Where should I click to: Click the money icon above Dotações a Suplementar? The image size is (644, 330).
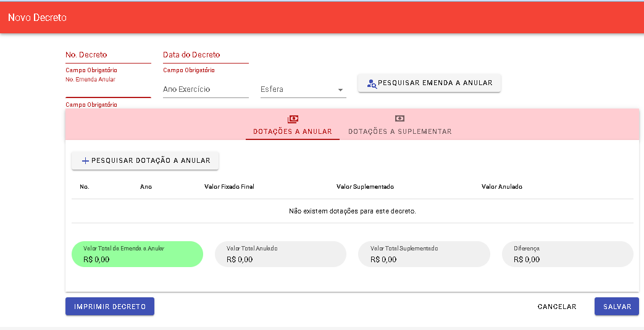(399, 118)
